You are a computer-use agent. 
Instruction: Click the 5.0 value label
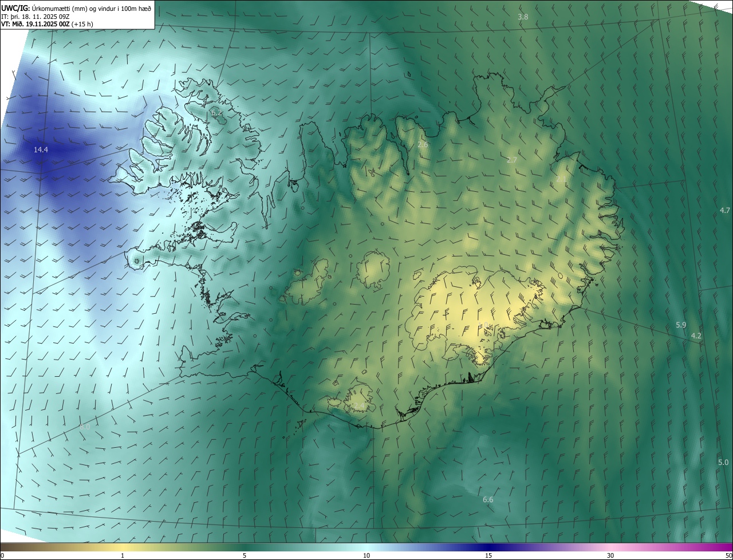point(723,462)
